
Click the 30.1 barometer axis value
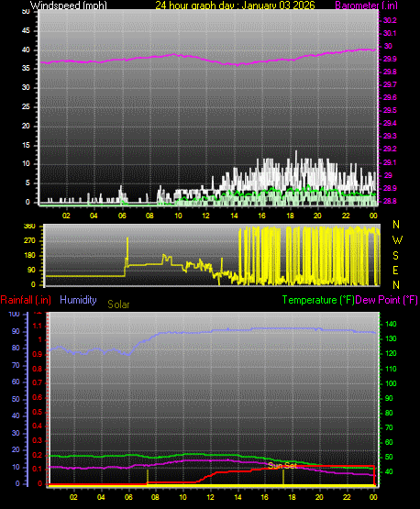(x=390, y=33)
